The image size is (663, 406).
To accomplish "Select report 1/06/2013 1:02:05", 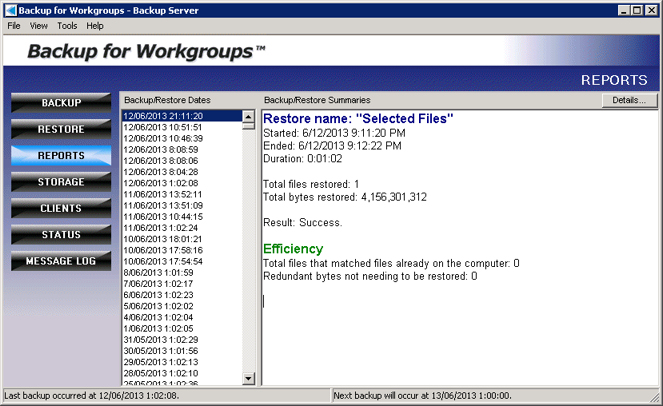I will [182, 329].
